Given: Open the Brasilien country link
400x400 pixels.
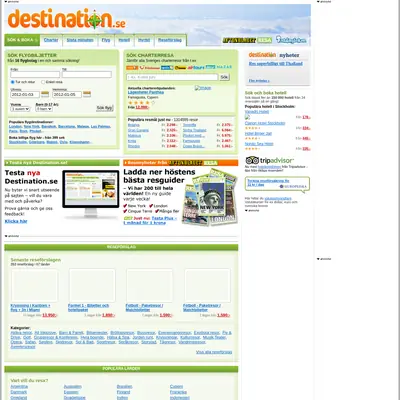Looking at the screenshot, I should click(124, 387).
